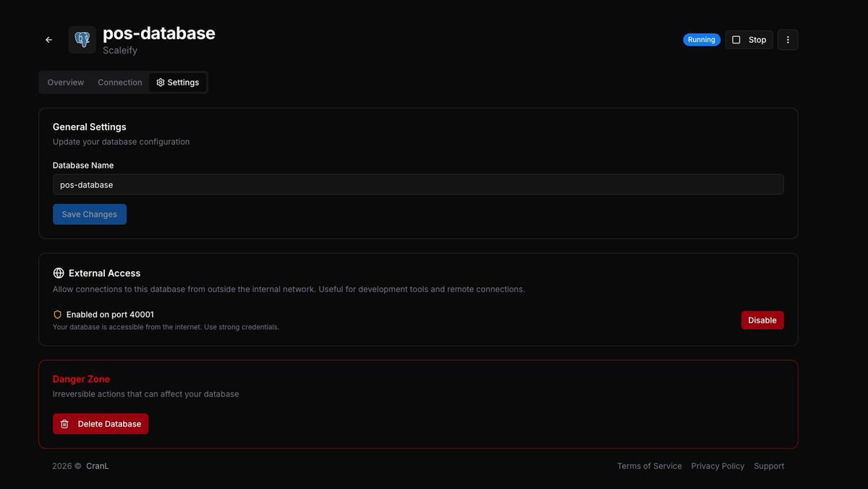This screenshot has width=868, height=489.
Task: Click the Enabled on port 40001 text
Action: coord(110,315)
